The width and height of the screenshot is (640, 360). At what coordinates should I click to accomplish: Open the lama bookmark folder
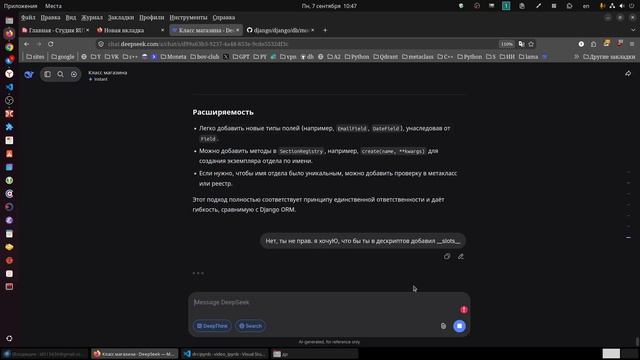pos(528,57)
